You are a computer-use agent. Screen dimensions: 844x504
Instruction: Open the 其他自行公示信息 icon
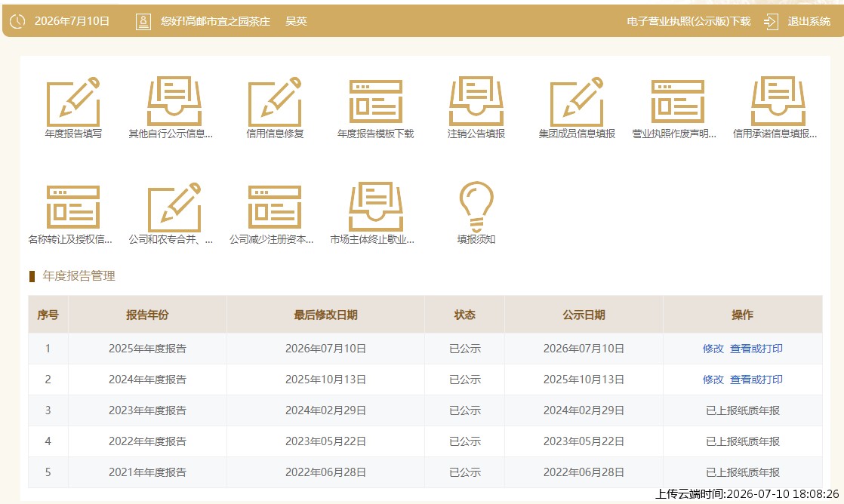[x=174, y=102]
